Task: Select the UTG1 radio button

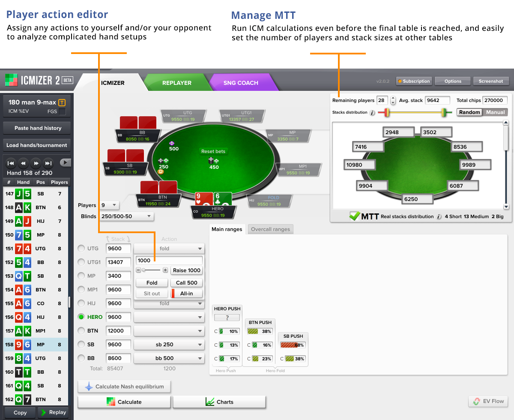Action: coord(81,262)
